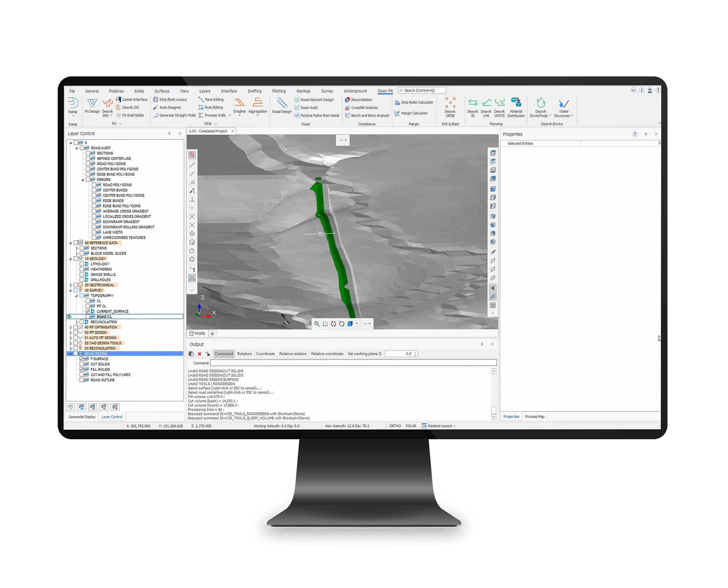Open Strip Ratio Calculator
Screen dimensions: 728x588
pyautogui.click(x=414, y=102)
